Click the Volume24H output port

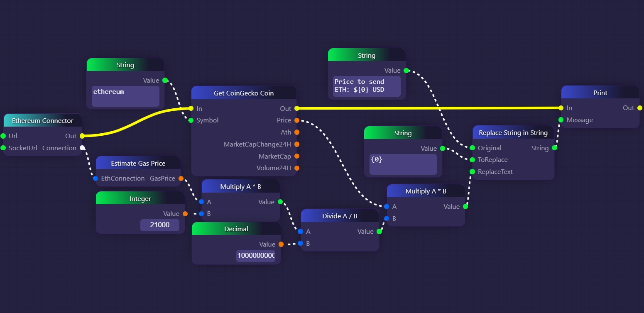(296, 168)
